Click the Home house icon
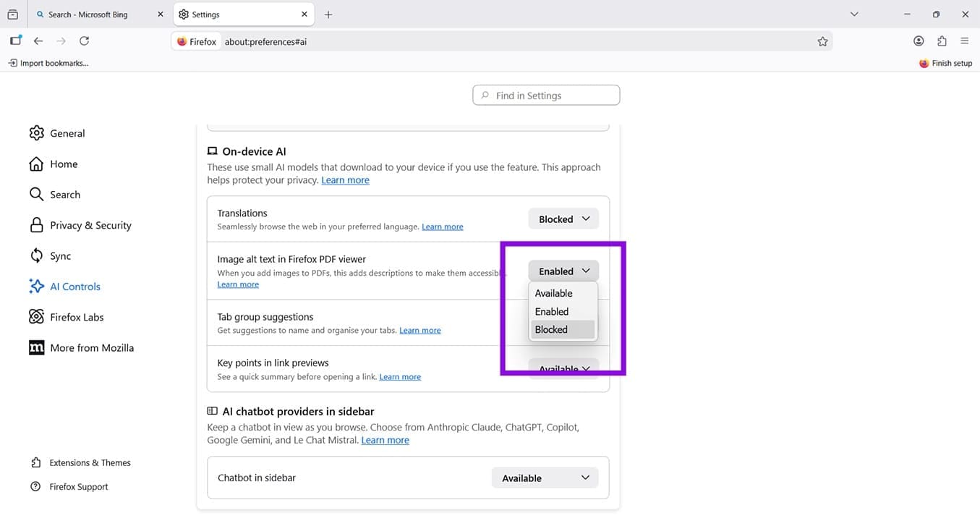Screen dimensions: 980x521 point(36,164)
